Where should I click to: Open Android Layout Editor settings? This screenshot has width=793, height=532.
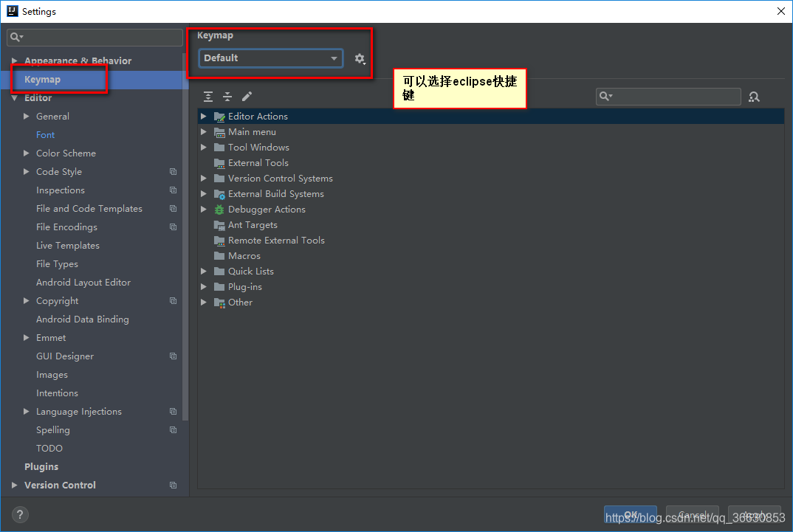click(x=83, y=283)
